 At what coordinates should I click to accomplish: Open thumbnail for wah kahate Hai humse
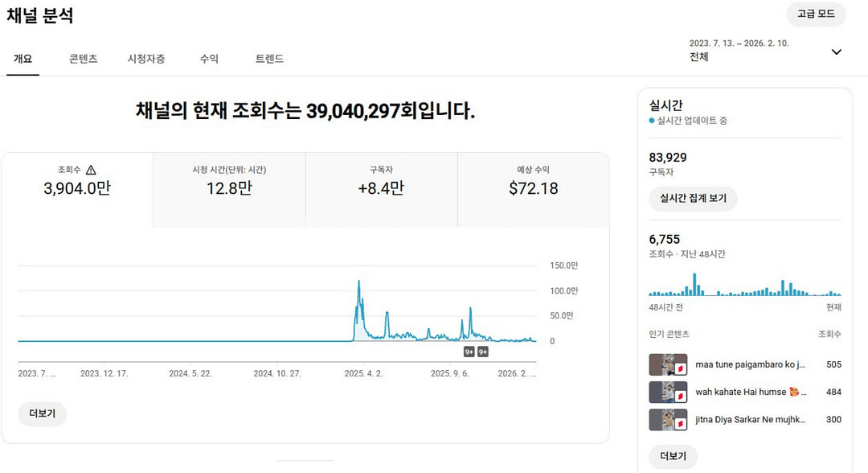[668, 392]
